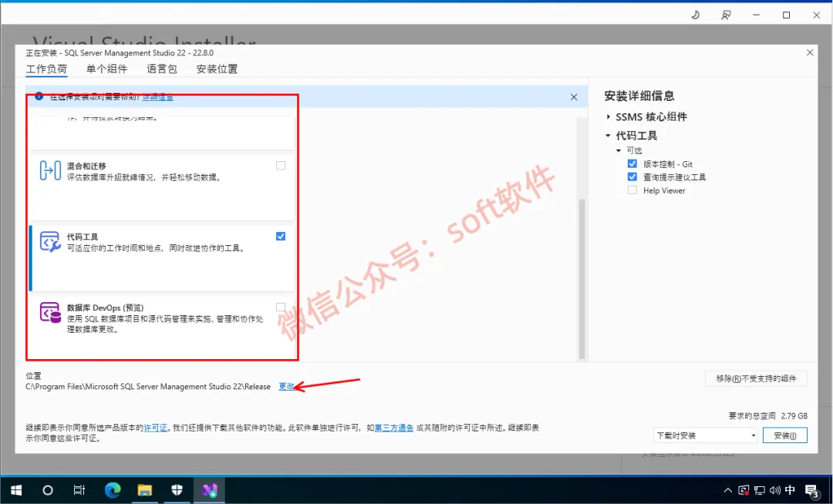Click 安装详细信息 heading
Screen dimensions: 833x504
tap(639, 96)
